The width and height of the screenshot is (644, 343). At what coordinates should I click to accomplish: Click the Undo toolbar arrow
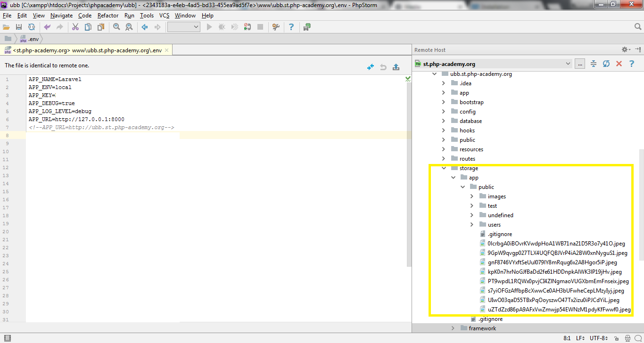click(47, 27)
